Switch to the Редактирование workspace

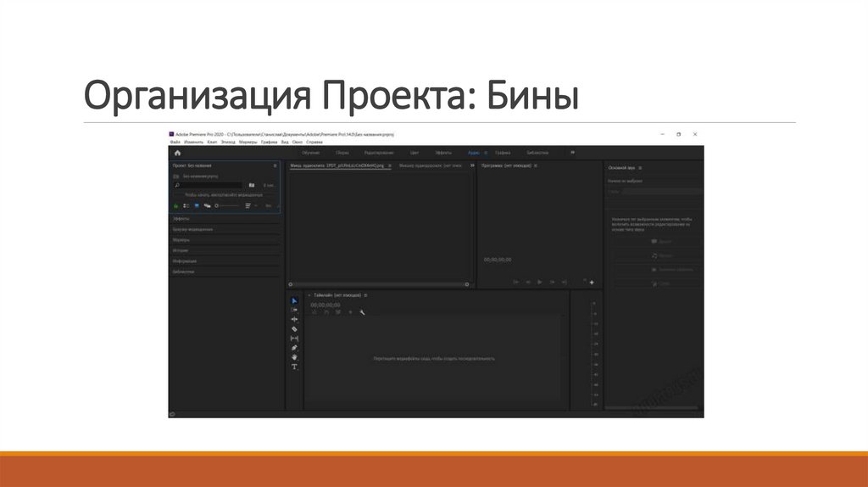pos(379,153)
